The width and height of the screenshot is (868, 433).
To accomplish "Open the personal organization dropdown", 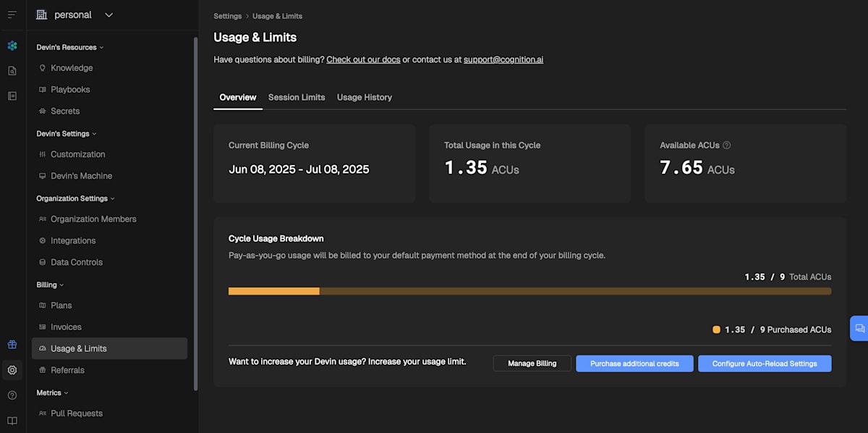I will pos(75,14).
